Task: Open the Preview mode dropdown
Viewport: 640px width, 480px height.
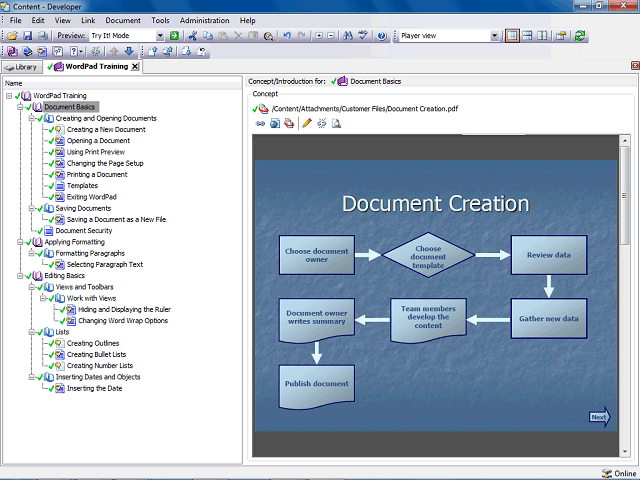Action: click(159, 36)
